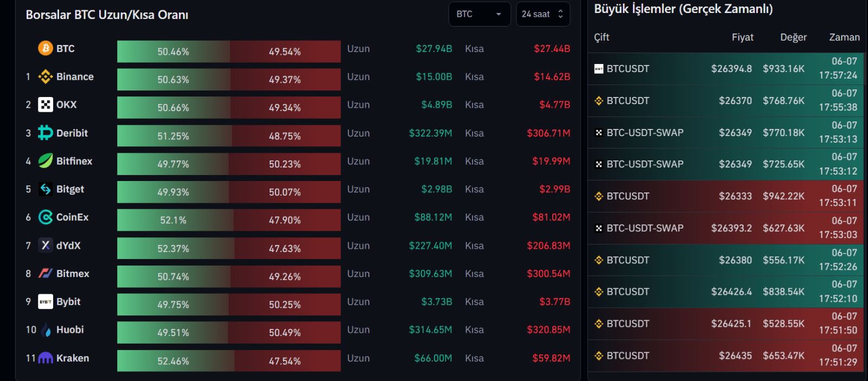Click the Bitget logo icon
Viewport: 868px width, 381px height.
point(46,189)
